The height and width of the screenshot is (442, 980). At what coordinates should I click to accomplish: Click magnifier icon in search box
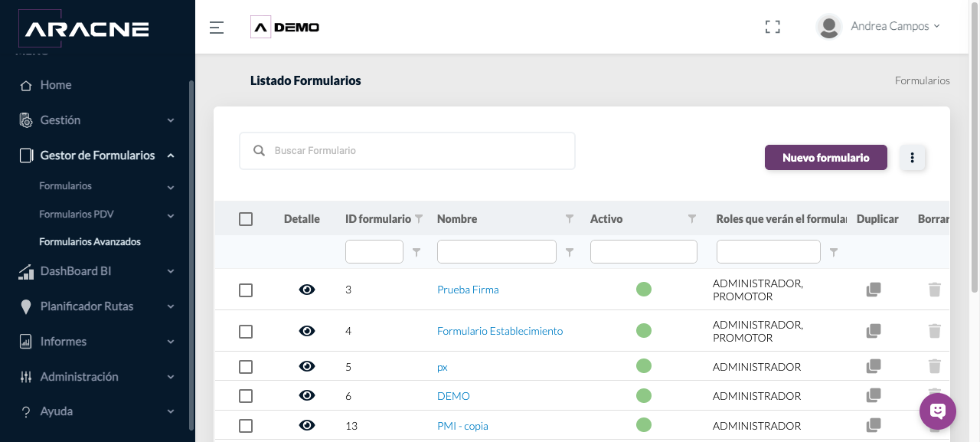(x=260, y=151)
